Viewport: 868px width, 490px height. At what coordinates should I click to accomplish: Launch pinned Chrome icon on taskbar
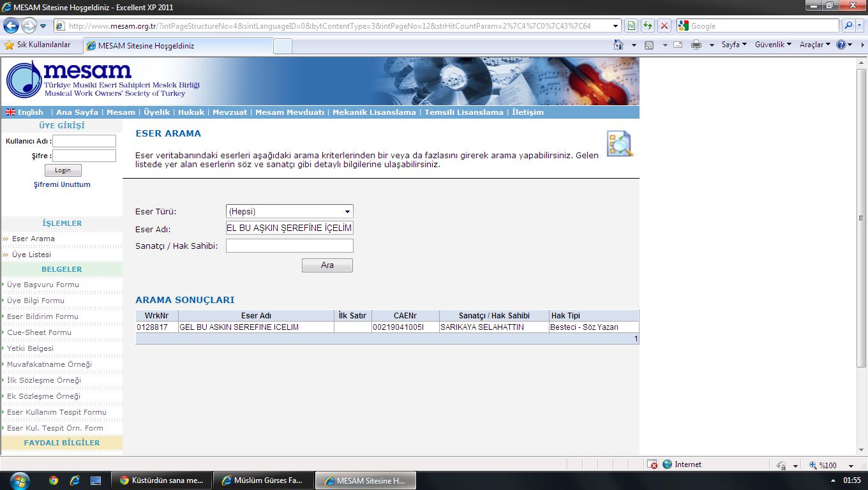tap(54, 480)
